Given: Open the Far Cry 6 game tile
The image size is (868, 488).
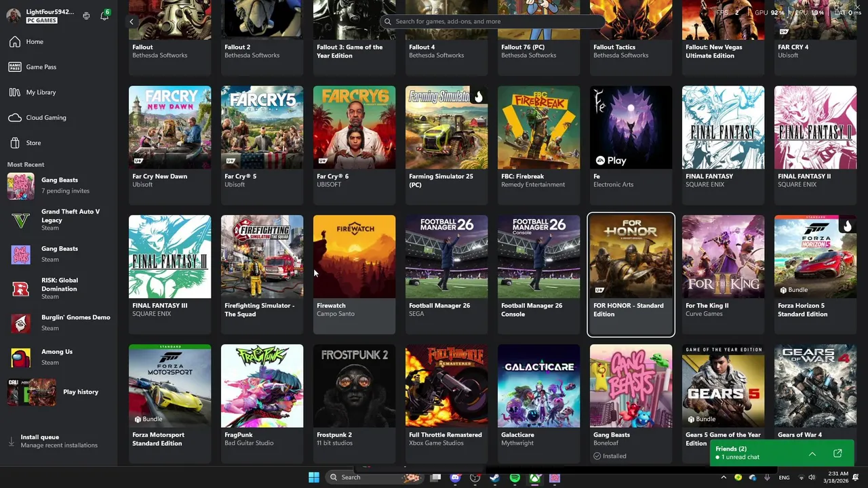Looking at the screenshot, I should click(x=354, y=145).
